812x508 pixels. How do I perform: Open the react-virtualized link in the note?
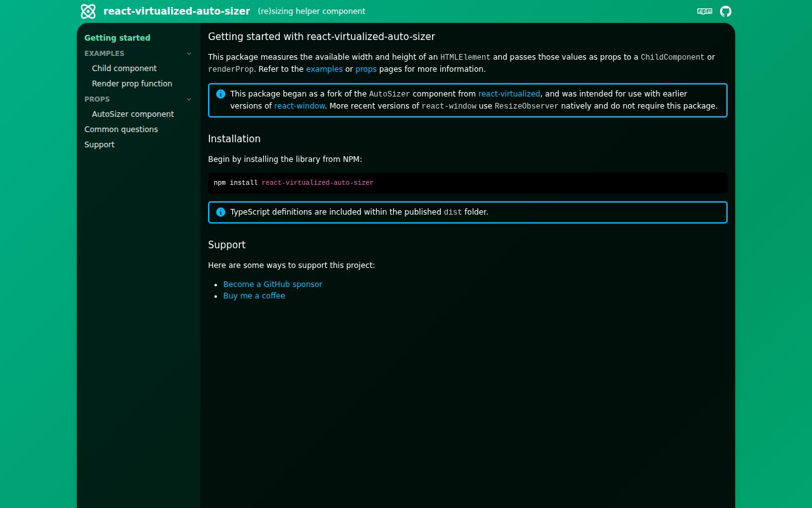tap(509, 94)
